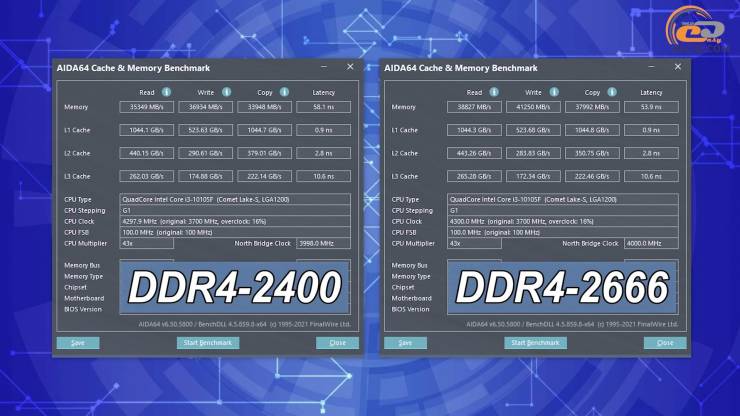Click Read info icon in right window
This screenshot has width=740, height=416.
494,92
